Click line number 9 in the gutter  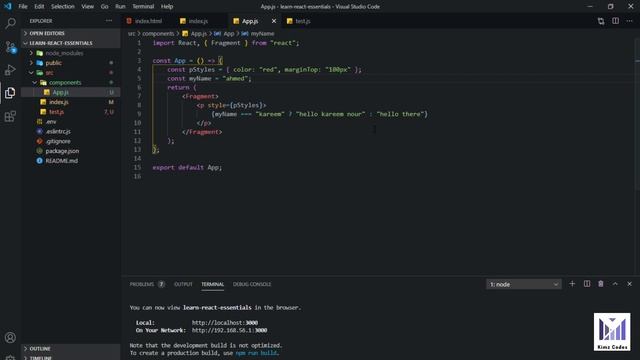tap(139, 114)
